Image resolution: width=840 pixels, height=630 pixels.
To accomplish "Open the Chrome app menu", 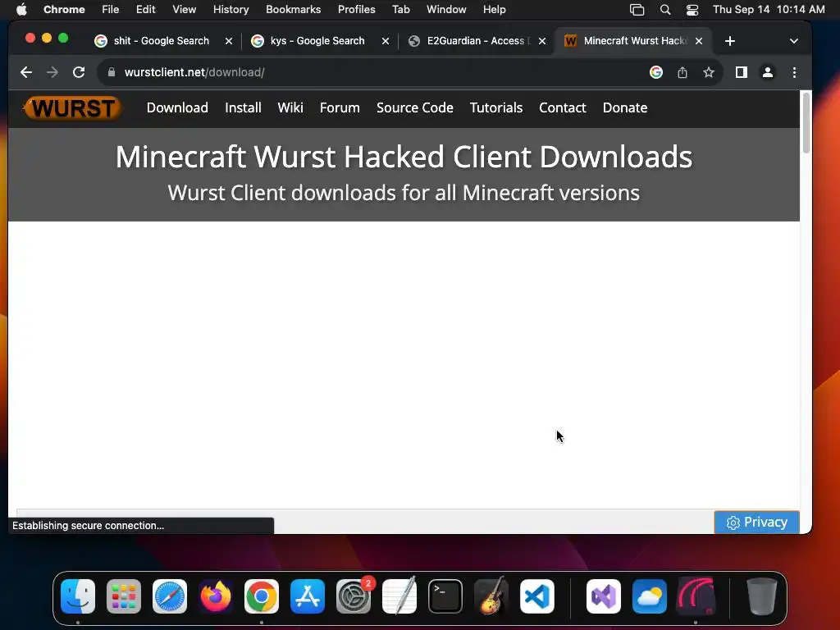I will pos(64,10).
